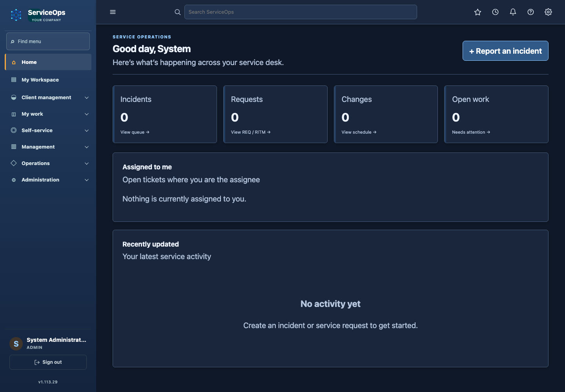Click the Home house icon
Screen dimensions: 565x392
click(14, 62)
